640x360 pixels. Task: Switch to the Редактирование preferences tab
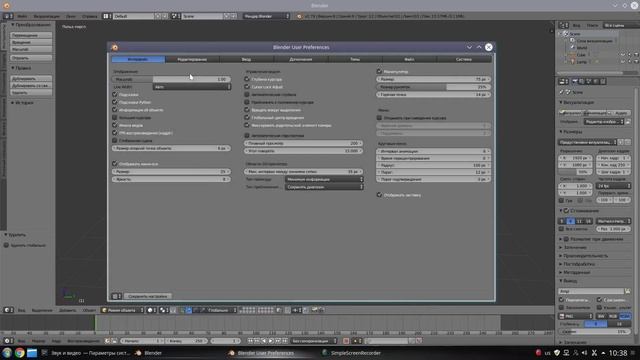click(192, 59)
